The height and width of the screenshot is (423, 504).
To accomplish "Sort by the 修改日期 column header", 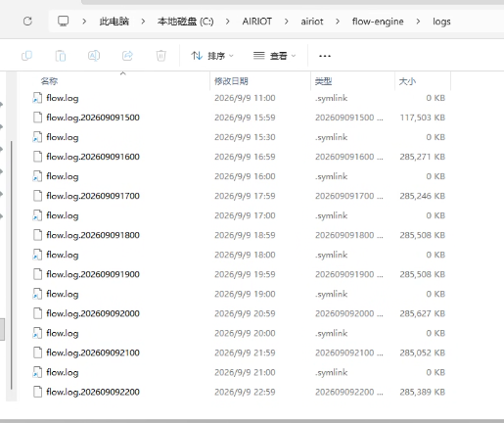I will 231,81.
